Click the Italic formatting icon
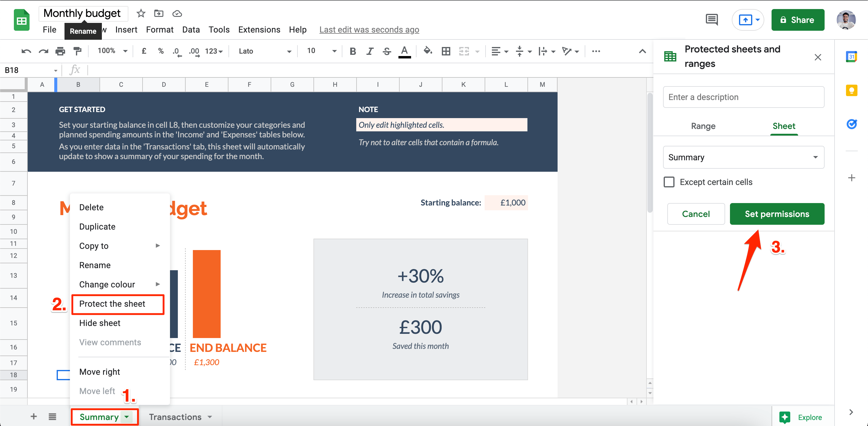This screenshot has width=868, height=426. pos(369,52)
